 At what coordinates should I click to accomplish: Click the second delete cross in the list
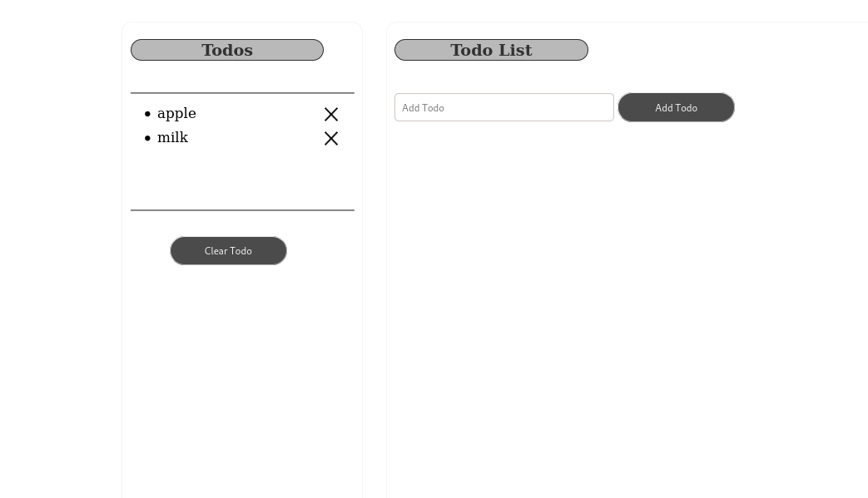point(331,138)
